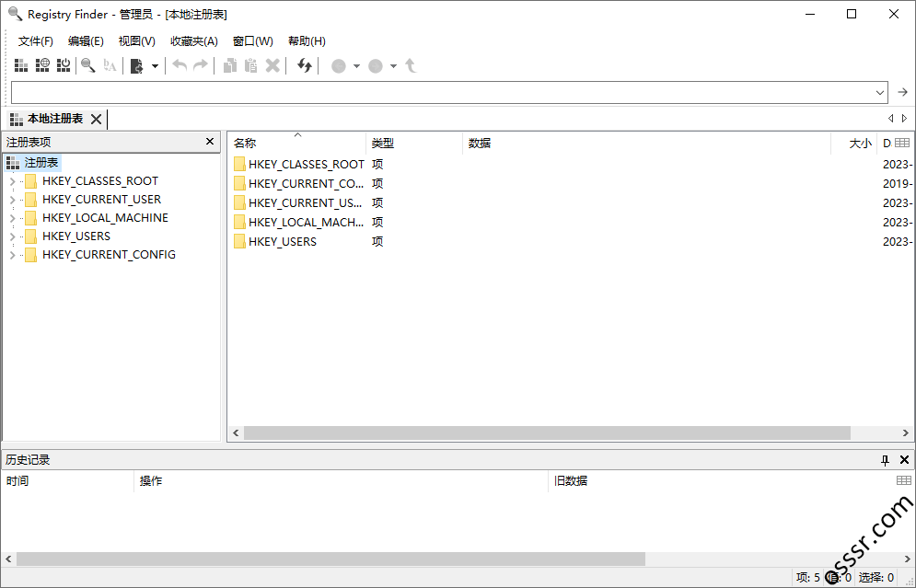This screenshot has width=916, height=588.
Task: Close the 本地注册表 tab
Action: click(97, 119)
